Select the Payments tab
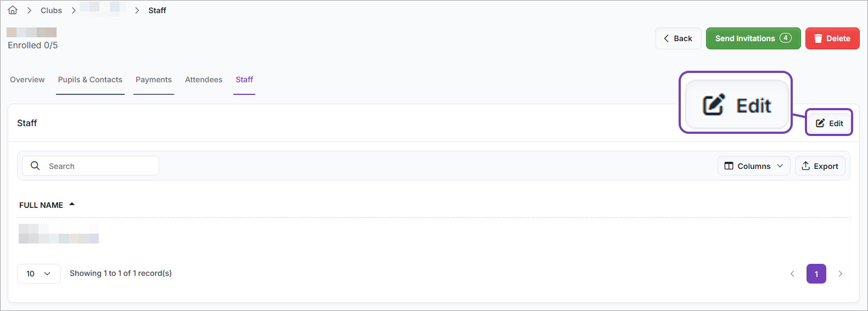This screenshot has width=868, height=311. point(154,80)
